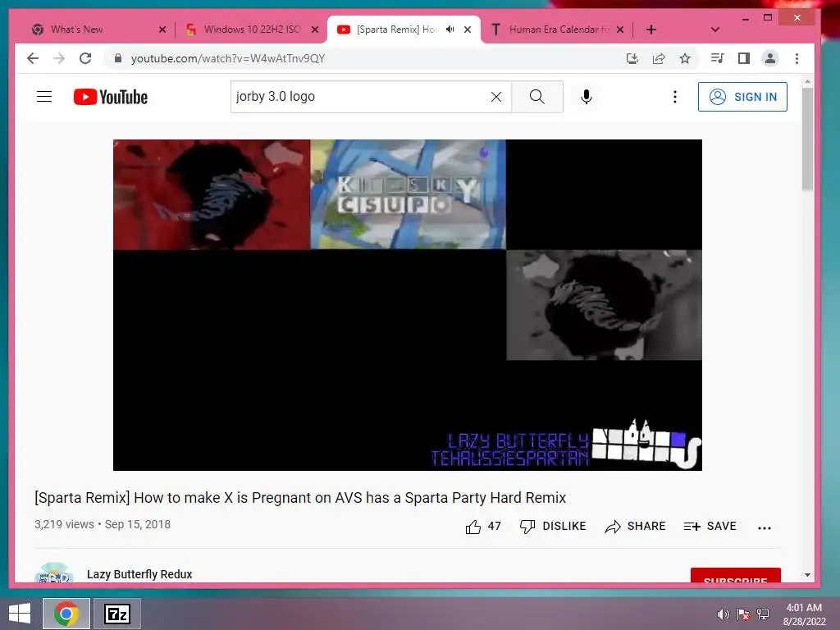Open 7-Zip from the taskbar
The width and height of the screenshot is (840, 630).
(117, 614)
